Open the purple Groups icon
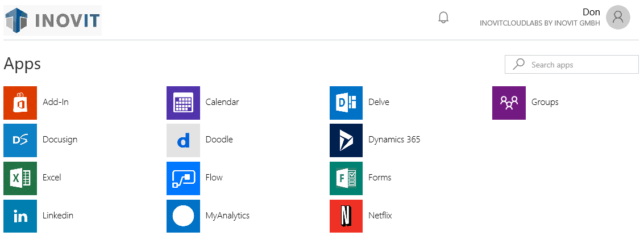The height and width of the screenshot is (236, 644). (x=509, y=103)
